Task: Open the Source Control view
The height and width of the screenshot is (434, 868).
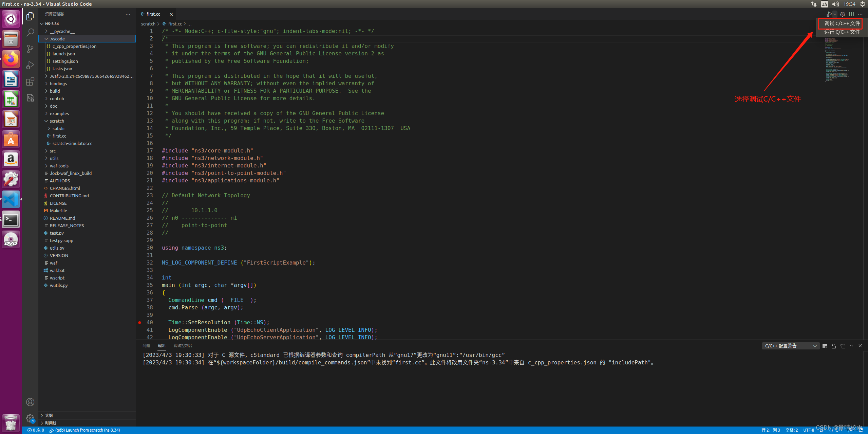Action: pyautogui.click(x=30, y=49)
